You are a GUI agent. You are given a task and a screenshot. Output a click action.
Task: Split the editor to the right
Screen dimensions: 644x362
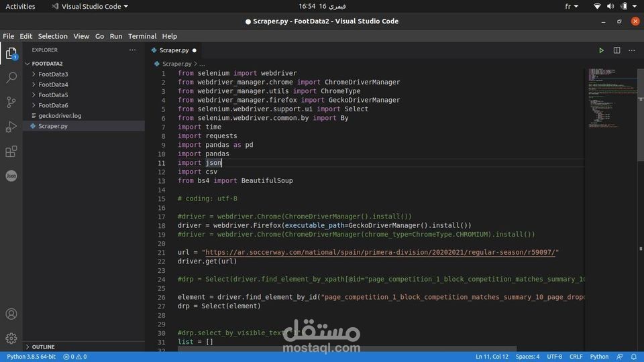point(616,50)
